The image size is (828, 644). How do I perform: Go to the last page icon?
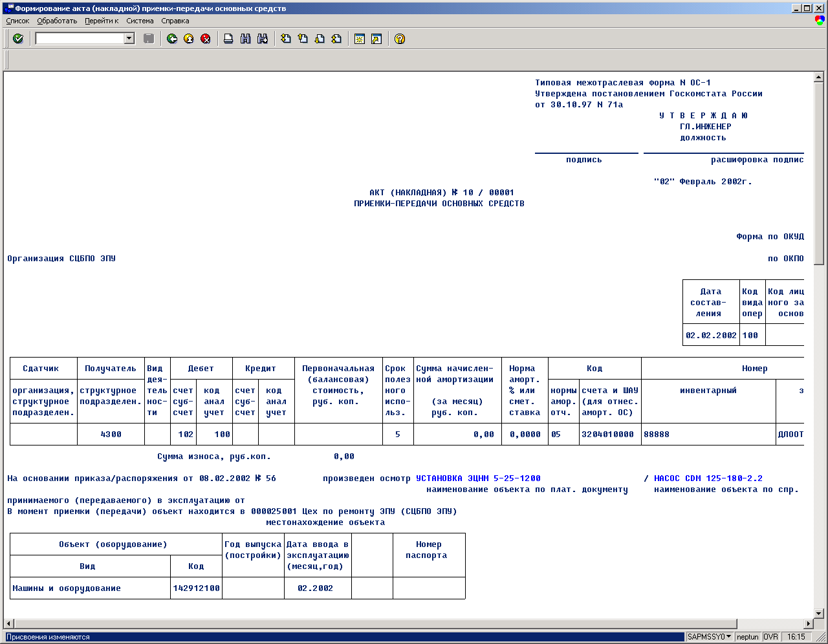[336, 39]
